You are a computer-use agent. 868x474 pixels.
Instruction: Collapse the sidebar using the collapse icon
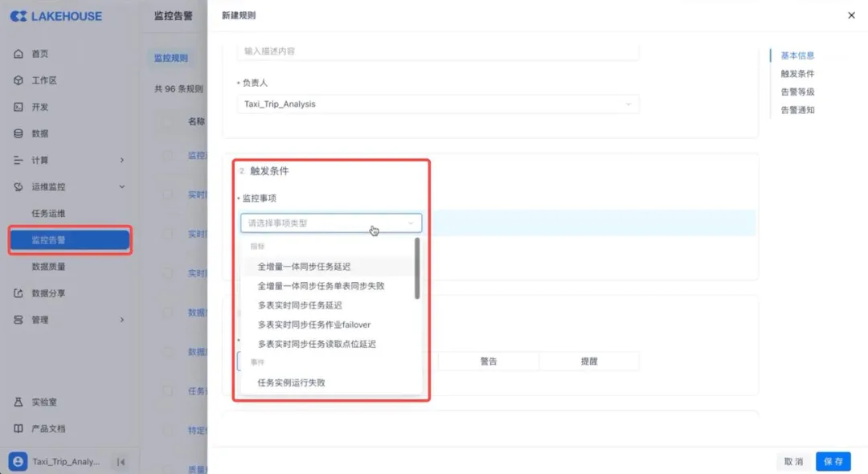click(x=121, y=462)
